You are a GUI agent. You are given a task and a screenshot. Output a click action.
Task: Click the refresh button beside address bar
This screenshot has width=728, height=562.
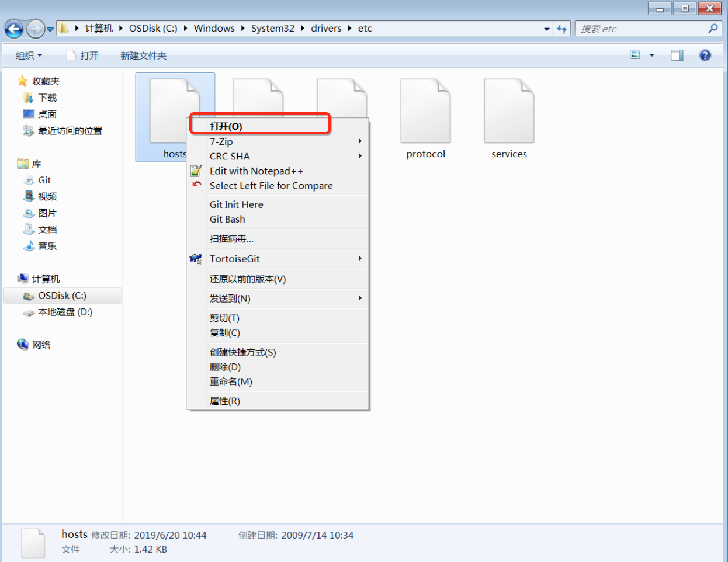561,29
